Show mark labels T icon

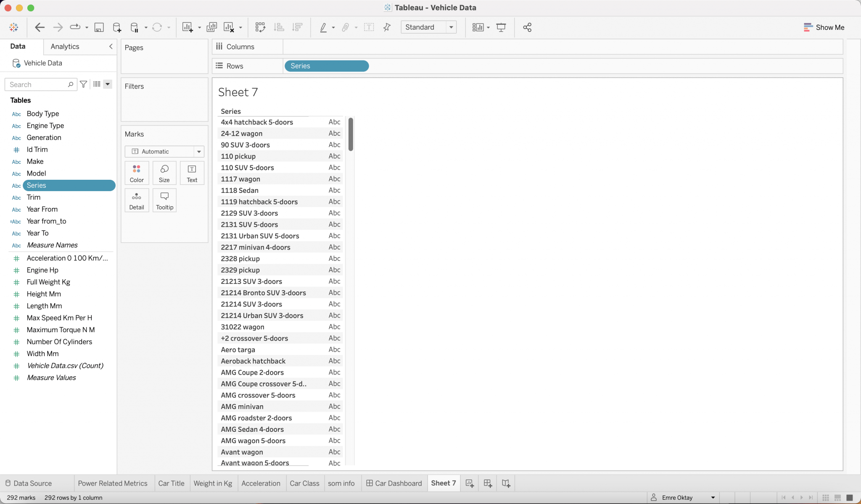[369, 27]
